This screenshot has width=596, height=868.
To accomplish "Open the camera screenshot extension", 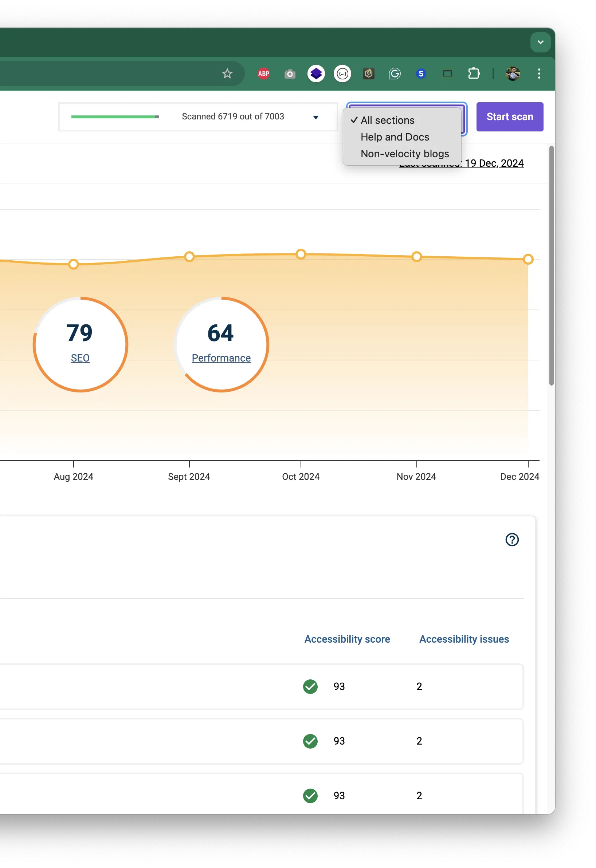I will [290, 74].
